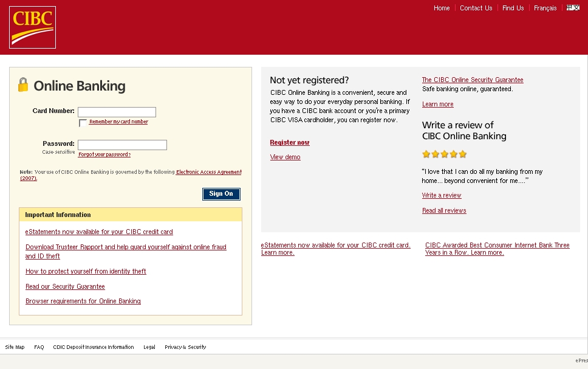Click Forgot your password link
588x369 pixels.
point(104,154)
